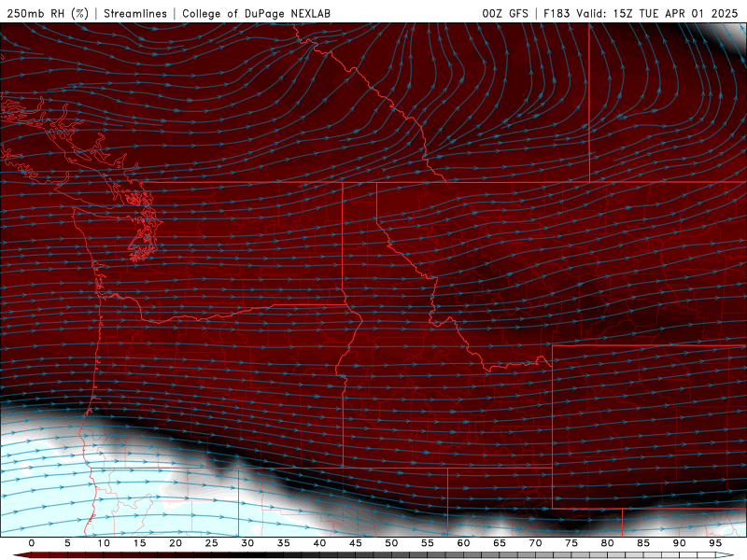Click the "00Z GFS" model run label
747x560 pixels.
click(x=505, y=13)
